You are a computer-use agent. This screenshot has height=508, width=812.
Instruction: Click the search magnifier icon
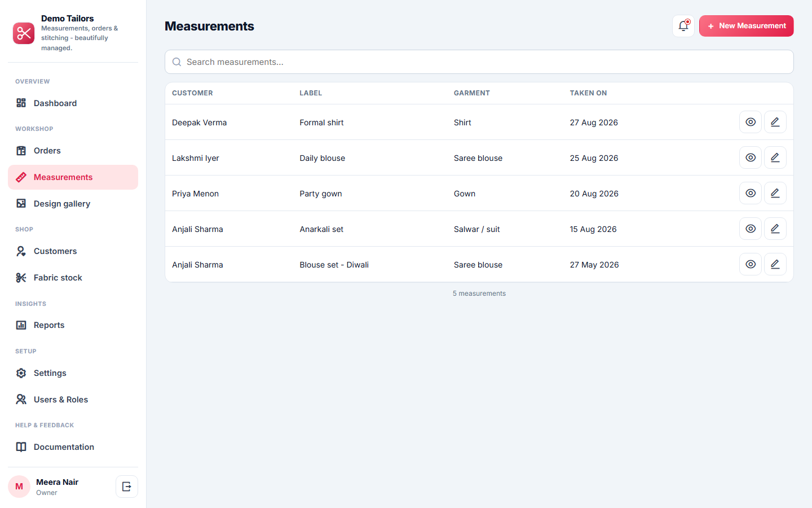point(176,62)
